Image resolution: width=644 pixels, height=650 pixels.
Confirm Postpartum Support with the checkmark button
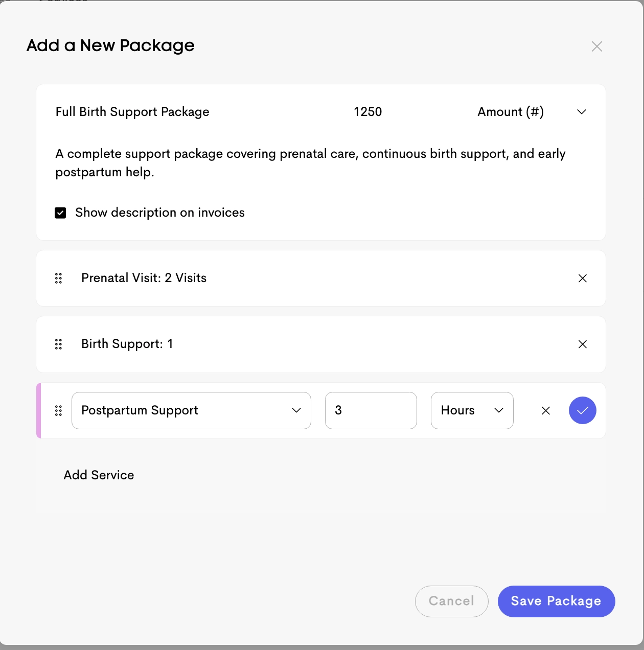tap(582, 410)
